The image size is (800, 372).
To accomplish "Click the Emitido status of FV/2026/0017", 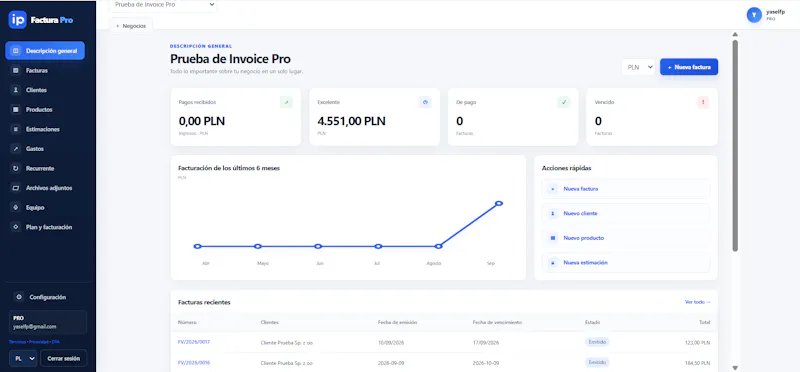I will coord(597,342).
